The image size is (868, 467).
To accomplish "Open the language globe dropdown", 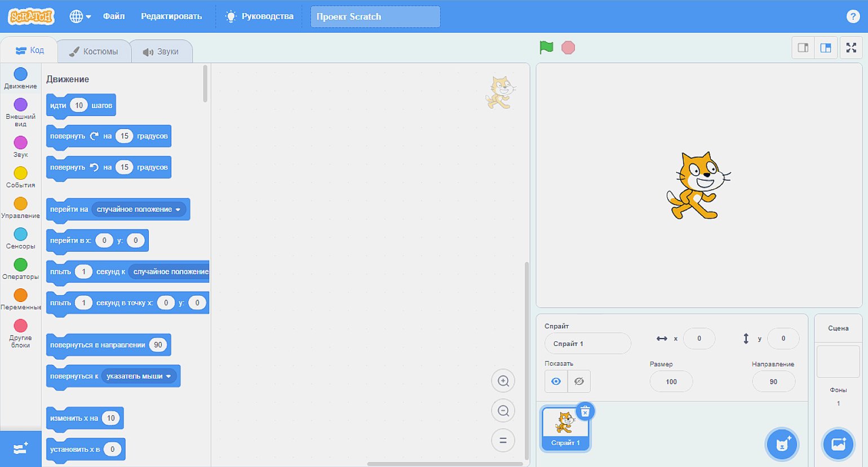I will pos(80,16).
